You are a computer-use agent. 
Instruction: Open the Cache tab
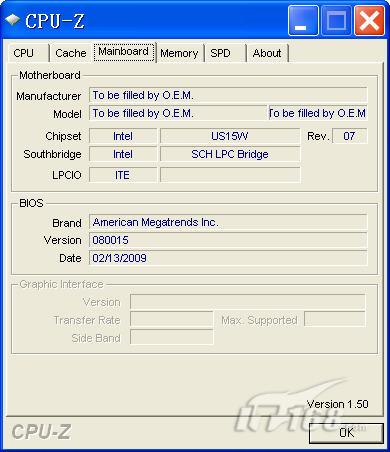71,53
